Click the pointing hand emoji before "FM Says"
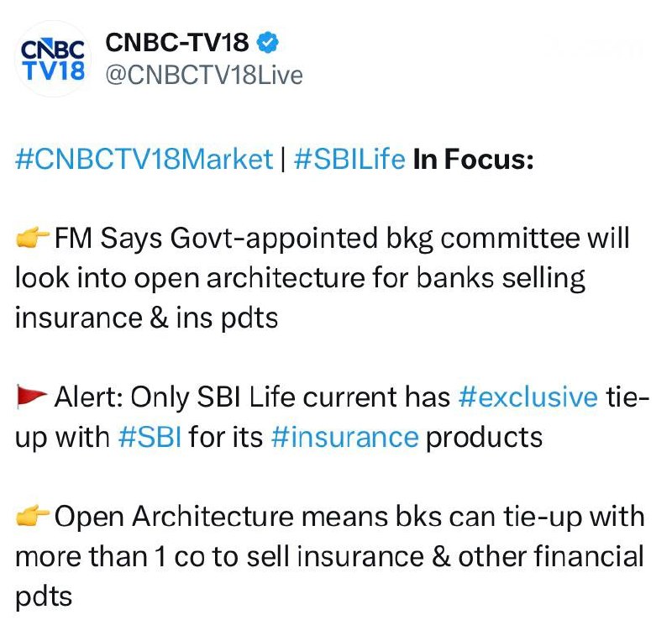 point(33,239)
